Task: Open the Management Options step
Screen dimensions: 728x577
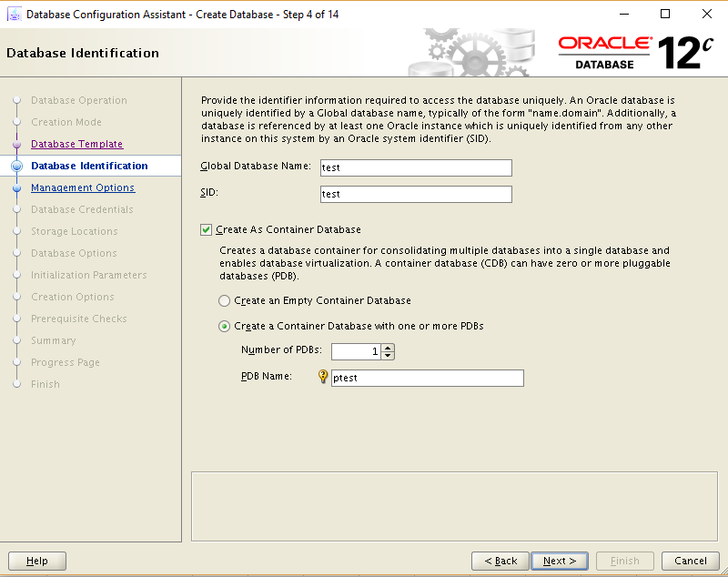Action: coord(83,187)
